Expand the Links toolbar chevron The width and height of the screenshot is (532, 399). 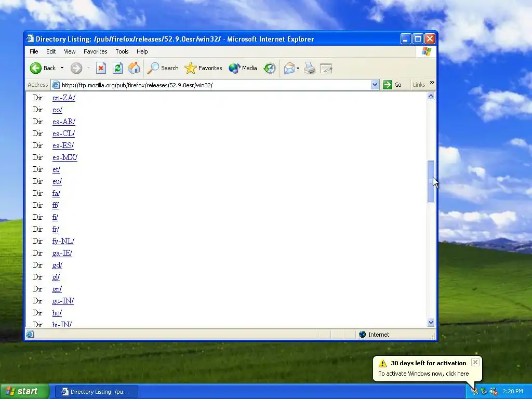click(432, 83)
